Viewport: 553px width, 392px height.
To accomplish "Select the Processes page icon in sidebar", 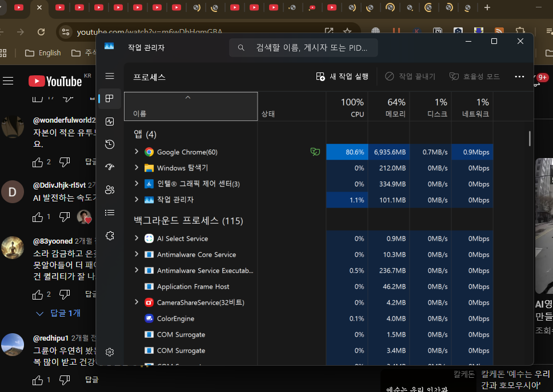I will tap(110, 98).
